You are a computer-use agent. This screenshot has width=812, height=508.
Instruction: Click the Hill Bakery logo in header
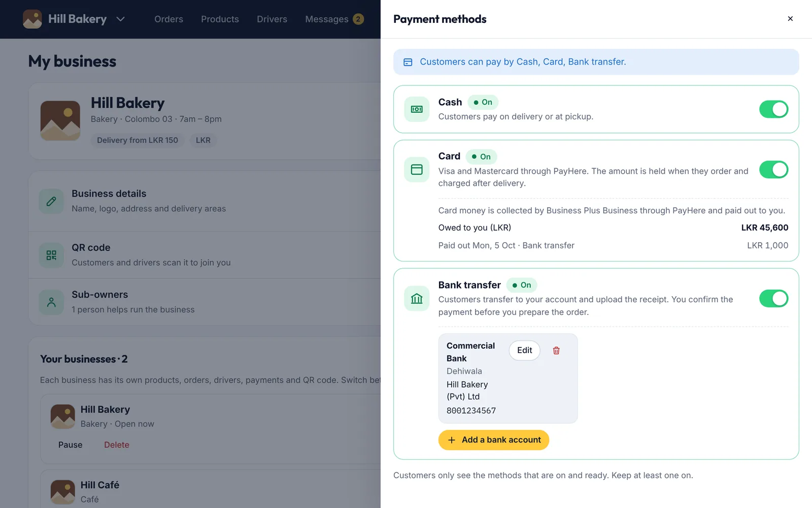32,19
